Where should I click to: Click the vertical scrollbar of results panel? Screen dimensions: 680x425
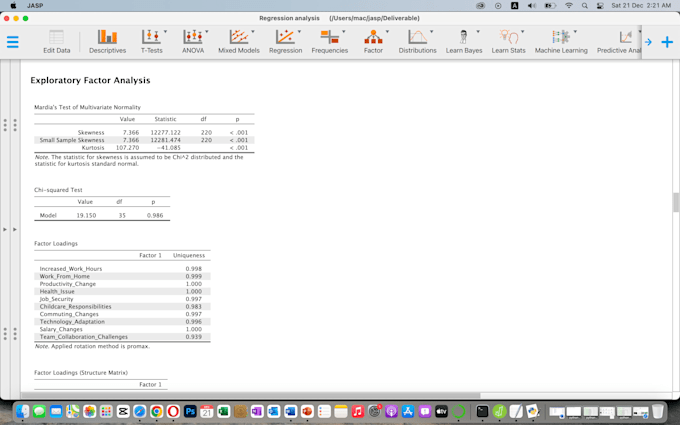tap(676, 203)
